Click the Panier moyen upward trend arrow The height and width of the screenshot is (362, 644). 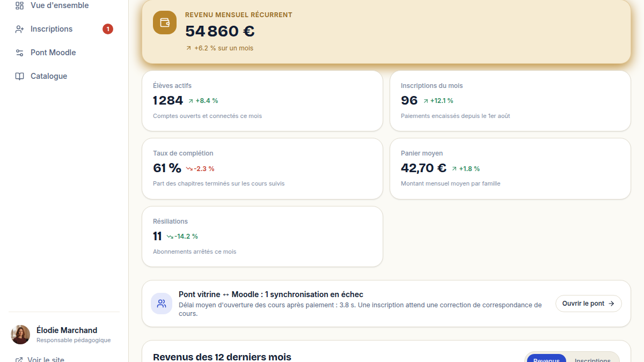coord(454,168)
